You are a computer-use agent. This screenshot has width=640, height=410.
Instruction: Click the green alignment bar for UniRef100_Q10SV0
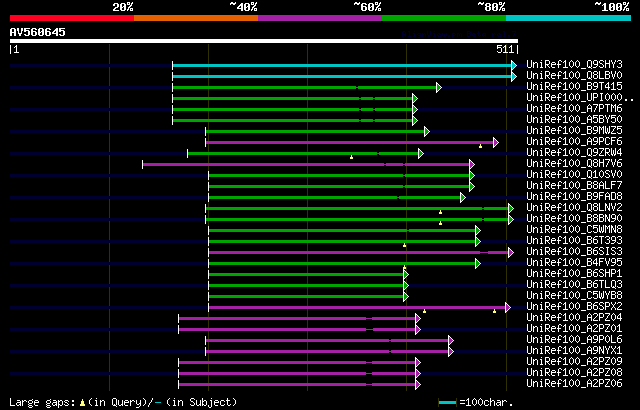pos(339,175)
